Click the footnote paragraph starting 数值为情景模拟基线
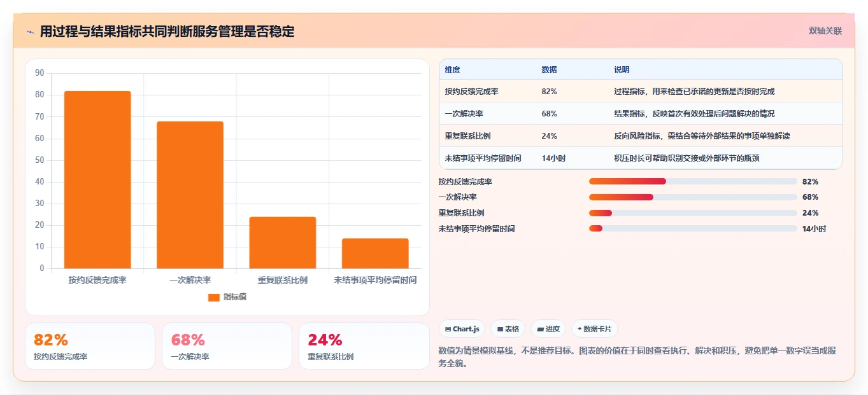Viewport: 868px width, 395px height. coord(637,357)
